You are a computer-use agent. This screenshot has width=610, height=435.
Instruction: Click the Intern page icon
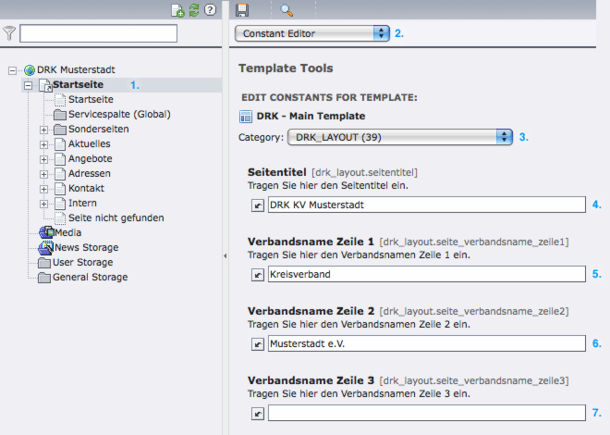click(x=60, y=203)
